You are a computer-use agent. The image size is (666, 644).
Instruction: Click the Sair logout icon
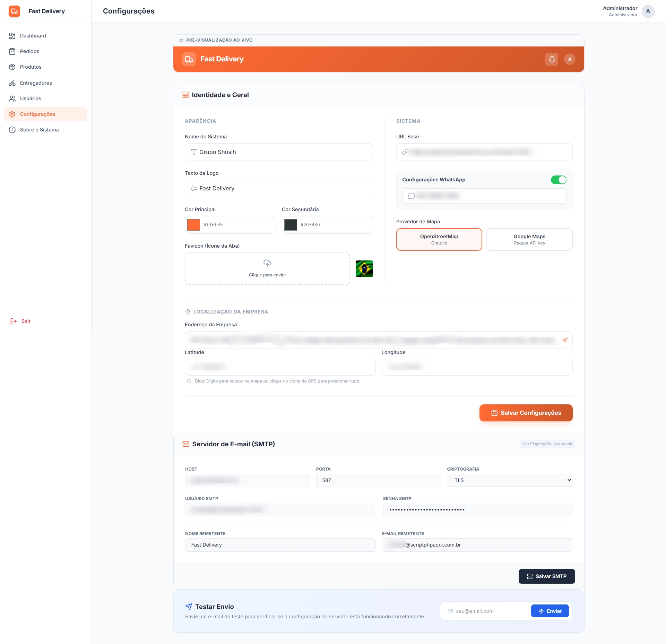(x=14, y=321)
